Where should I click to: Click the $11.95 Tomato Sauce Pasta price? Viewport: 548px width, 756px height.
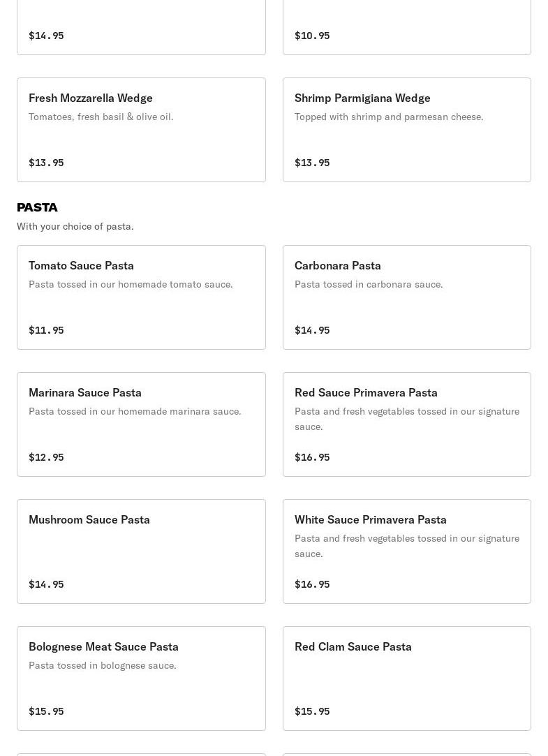[46, 330]
